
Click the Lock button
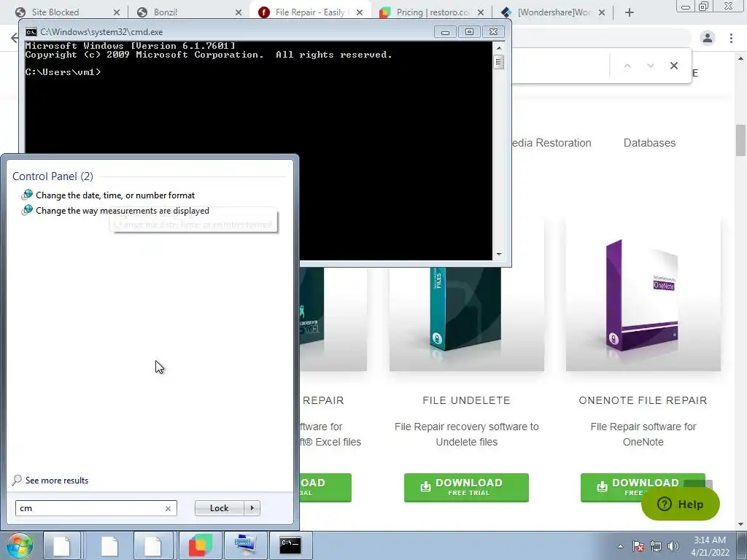[x=219, y=508]
